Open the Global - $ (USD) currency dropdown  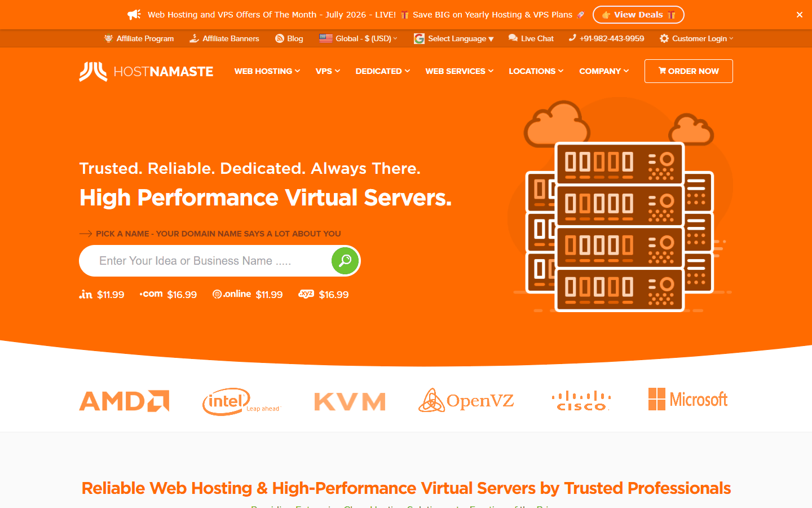pyautogui.click(x=367, y=38)
